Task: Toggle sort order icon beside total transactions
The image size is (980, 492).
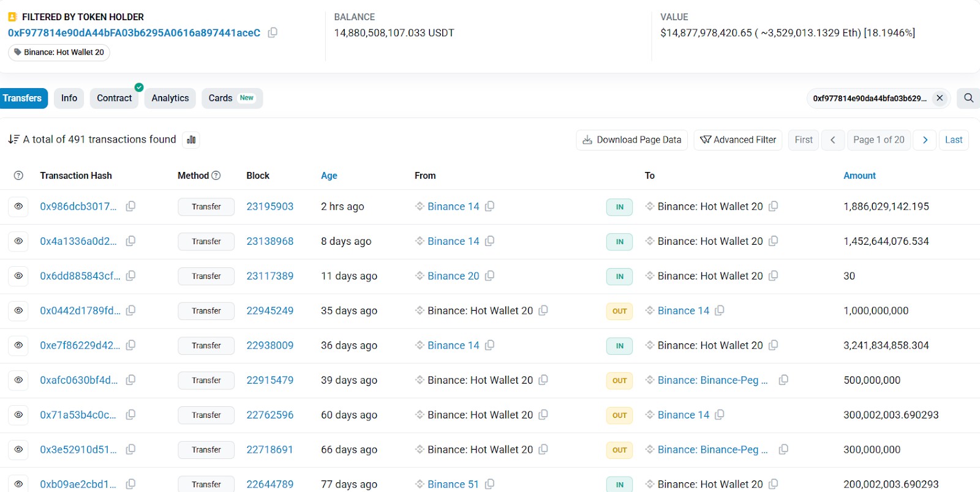Action: tap(13, 140)
